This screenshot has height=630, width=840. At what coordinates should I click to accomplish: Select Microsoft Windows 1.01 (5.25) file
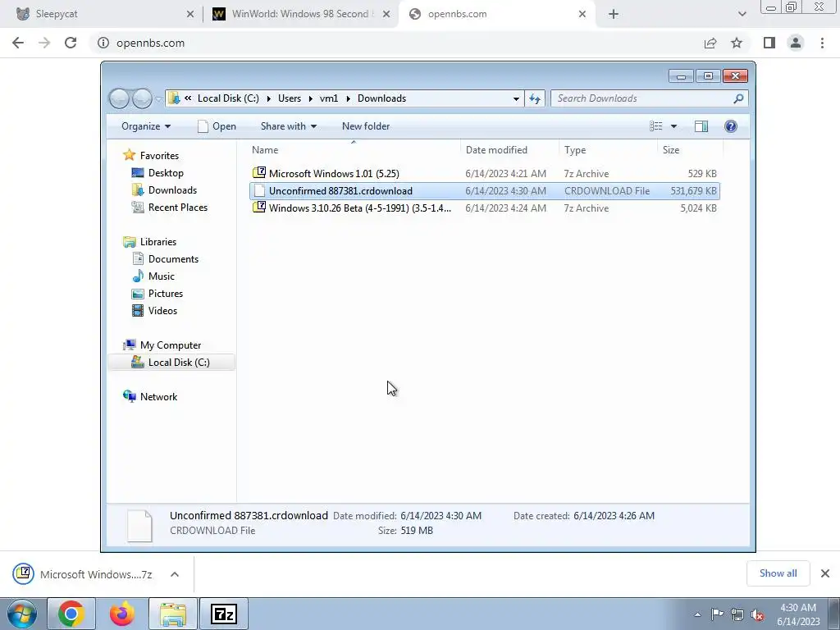[484, 174]
